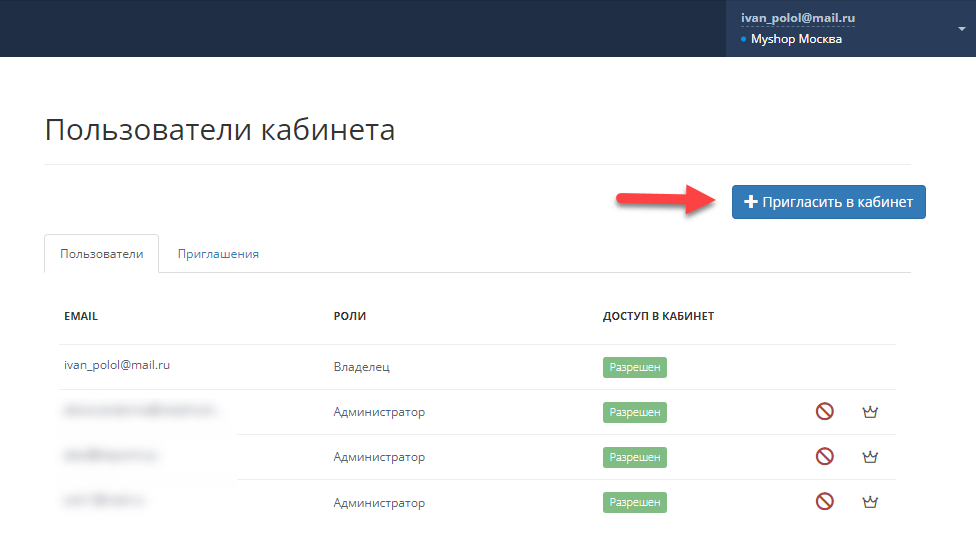Click the EMAIL column header

click(x=81, y=316)
